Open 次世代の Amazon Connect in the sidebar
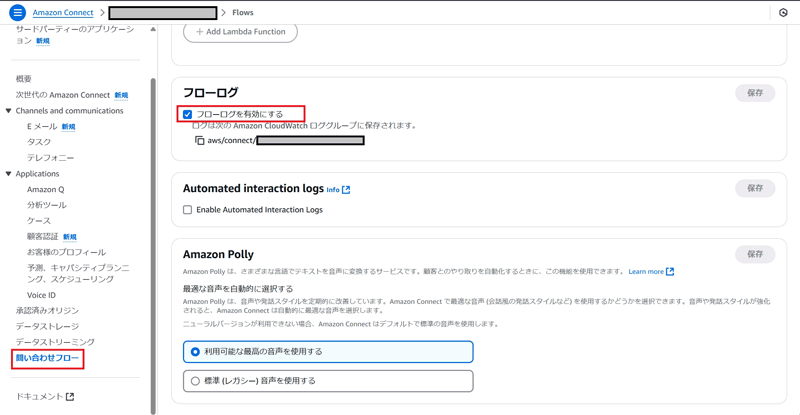The width and height of the screenshot is (800, 415). point(63,95)
